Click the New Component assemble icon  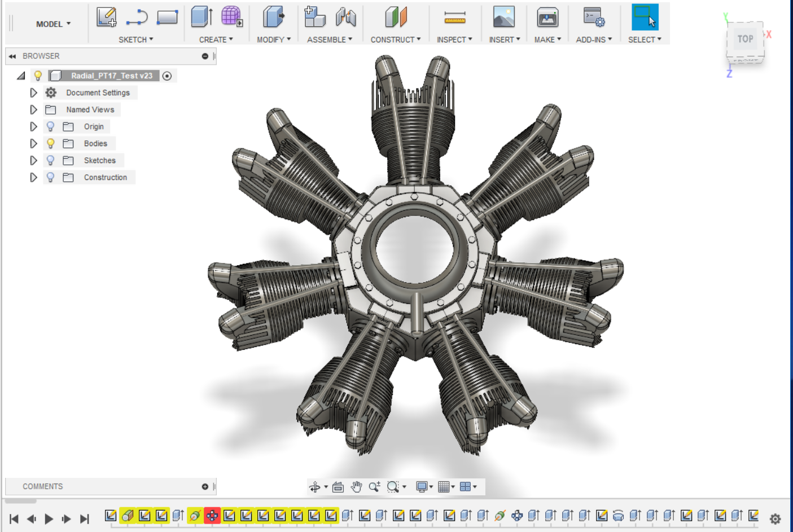tap(314, 17)
